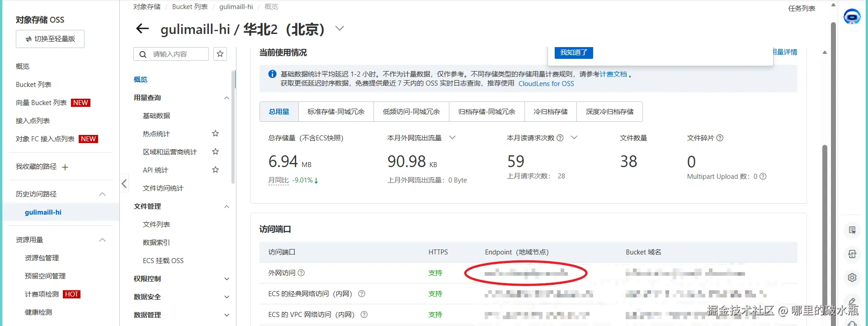Open the region dropdown beside 华北2（北京）
The height and width of the screenshot is (326, 868).
tap(340, 29)
